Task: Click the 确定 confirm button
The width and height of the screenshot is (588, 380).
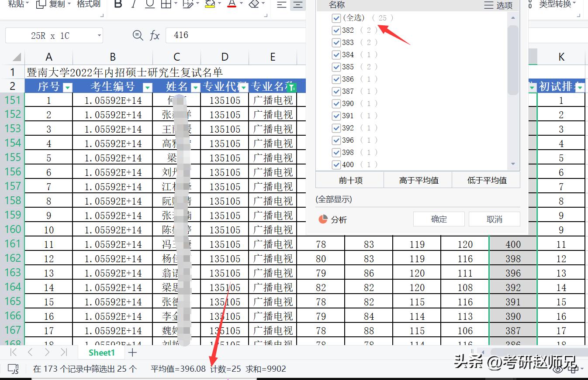Action: [x=439, y=219]
